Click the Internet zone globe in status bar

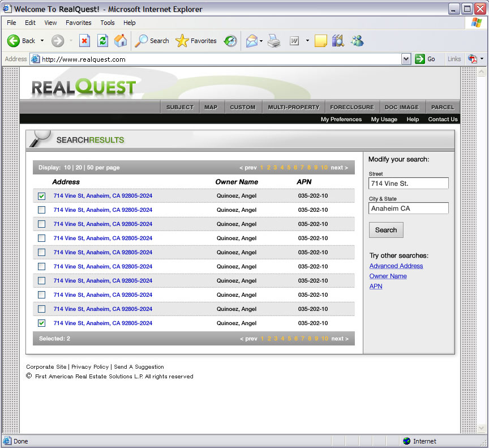click(x=407, y=441)
